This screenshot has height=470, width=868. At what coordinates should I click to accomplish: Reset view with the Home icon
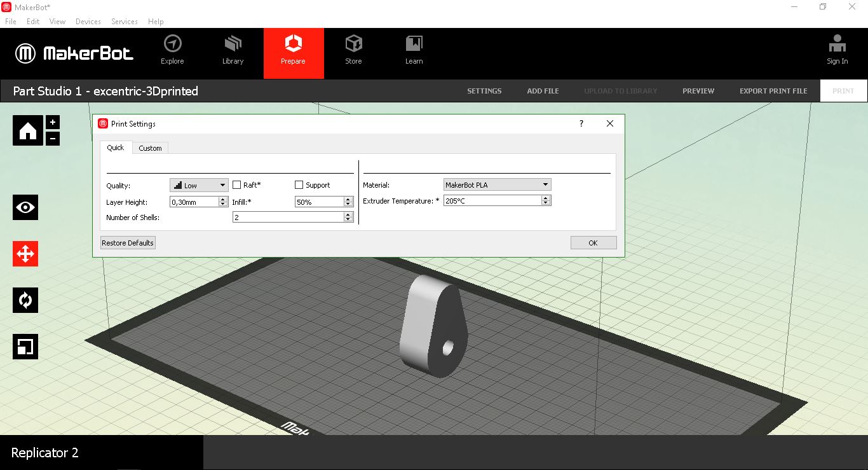[28, 130]
